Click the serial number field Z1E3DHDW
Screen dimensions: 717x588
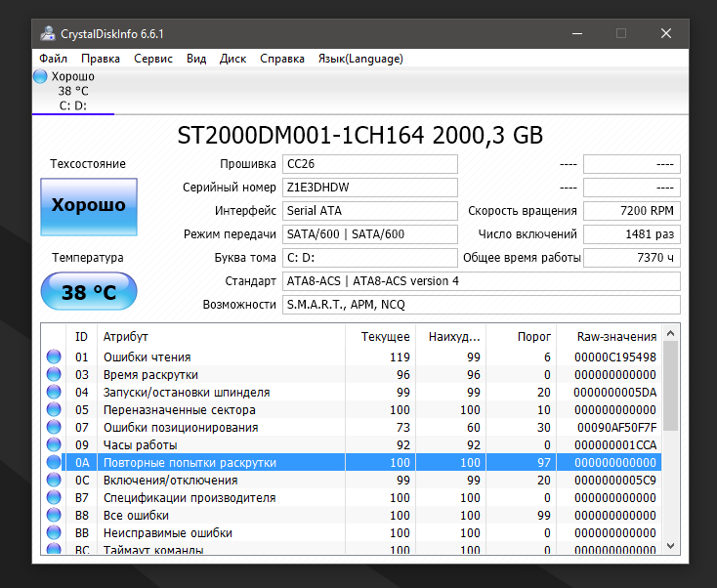coord(370,188)
